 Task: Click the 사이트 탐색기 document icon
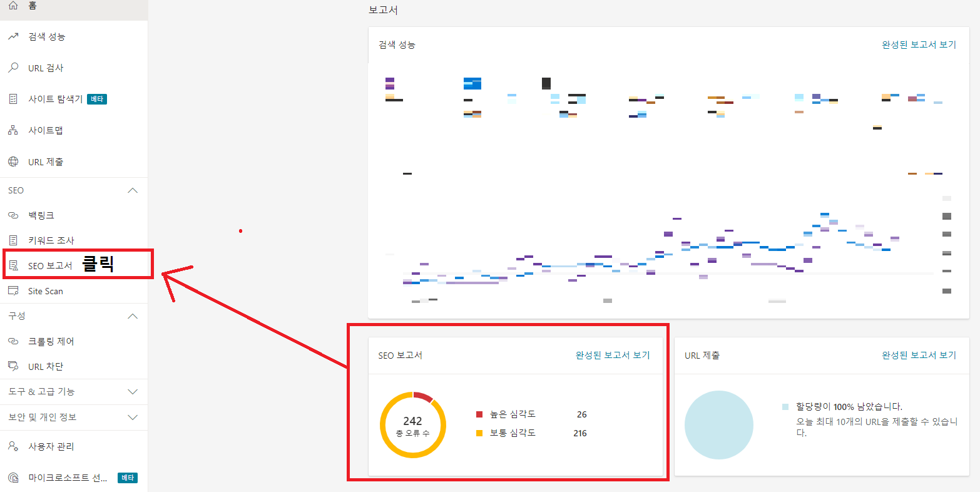(x=13, y=99)
